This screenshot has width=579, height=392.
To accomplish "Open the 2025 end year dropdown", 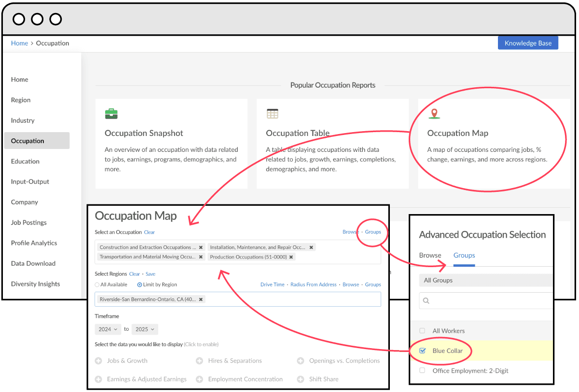I will pos(145,329).
